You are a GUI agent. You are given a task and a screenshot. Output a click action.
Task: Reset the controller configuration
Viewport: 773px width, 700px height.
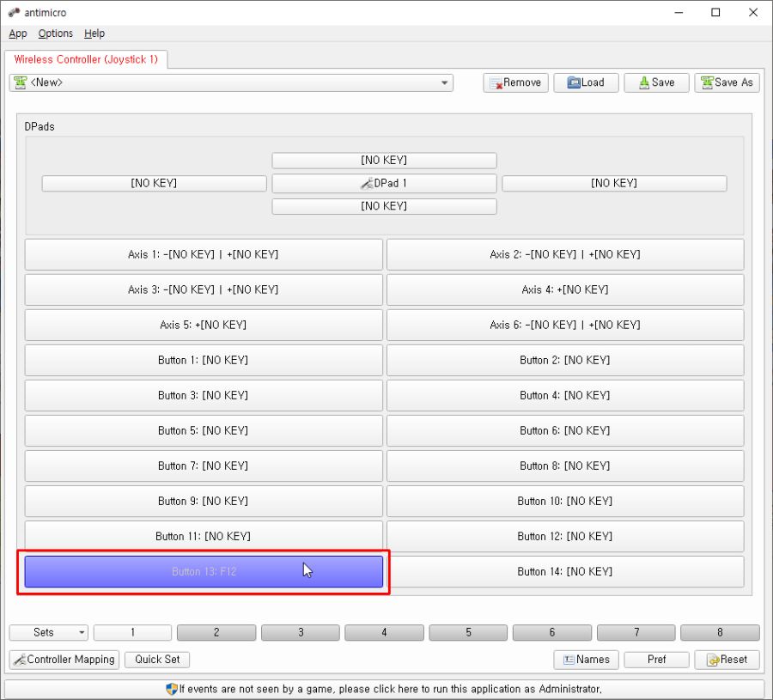[x=727, y=660]
